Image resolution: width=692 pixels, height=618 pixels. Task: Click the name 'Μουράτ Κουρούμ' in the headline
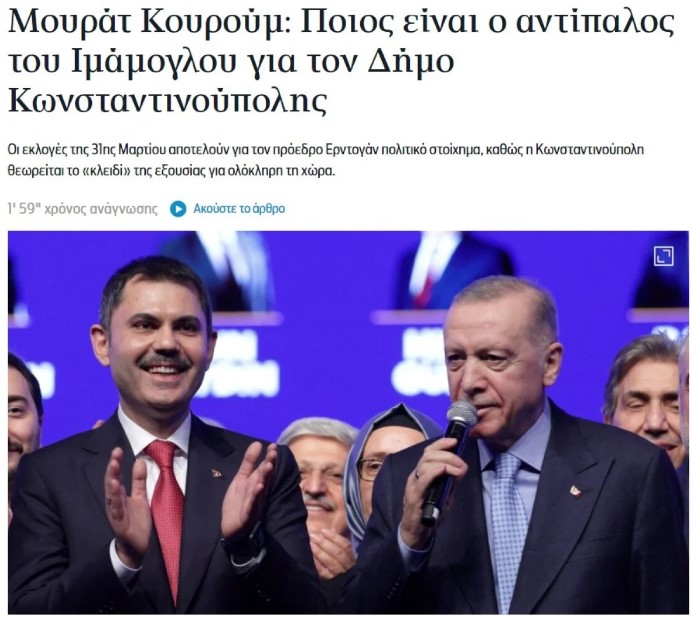148,22
